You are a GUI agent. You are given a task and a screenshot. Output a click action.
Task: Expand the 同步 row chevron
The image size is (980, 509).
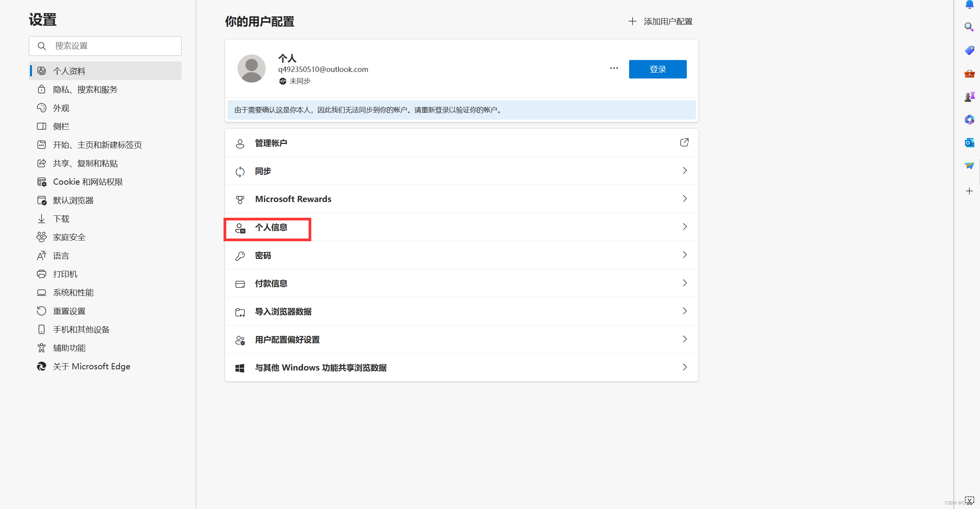[684, 171]
